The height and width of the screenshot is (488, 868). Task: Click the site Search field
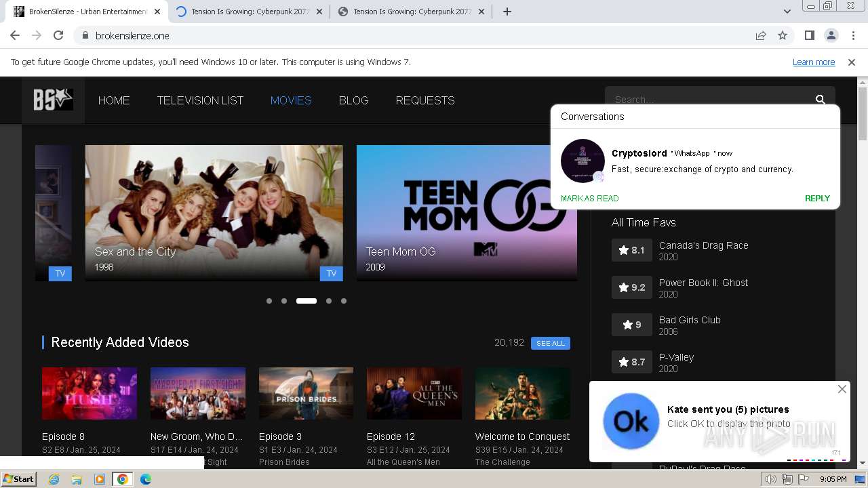709,99
